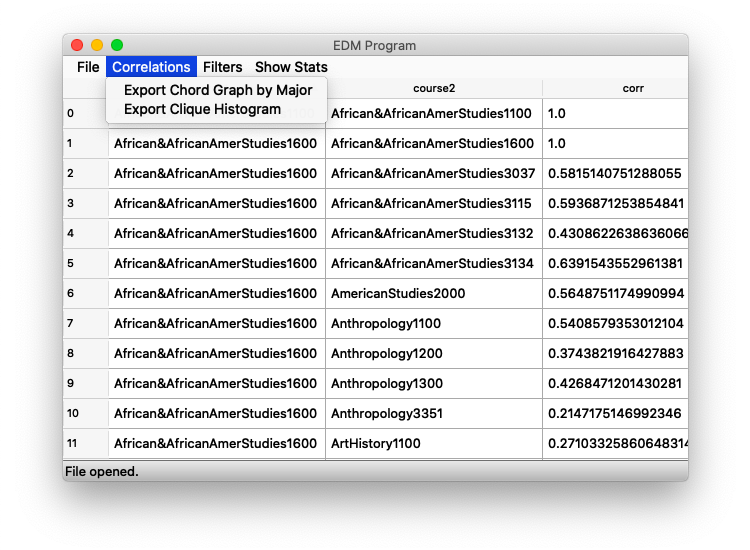The width and height of the screenshot is (750, 550).
Task: Select the Anthropology3351 cell
Action: point(387,414)
